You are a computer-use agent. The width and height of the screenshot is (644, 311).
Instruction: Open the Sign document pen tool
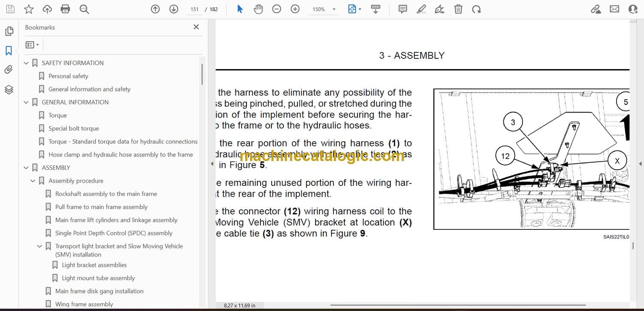pyautogui.click(x=440, y=9)
